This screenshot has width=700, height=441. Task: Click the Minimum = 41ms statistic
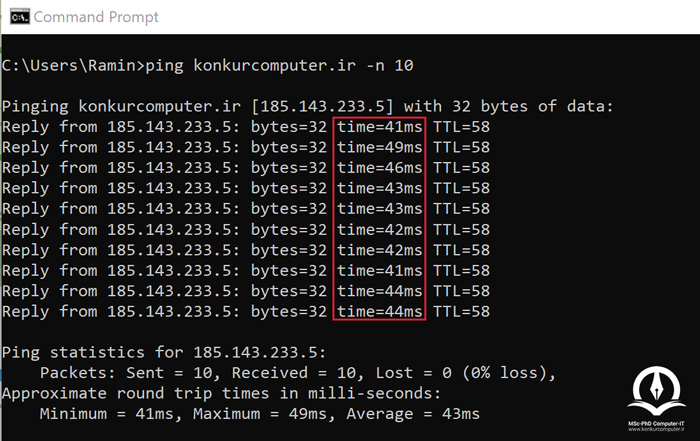tap(107, 414)
